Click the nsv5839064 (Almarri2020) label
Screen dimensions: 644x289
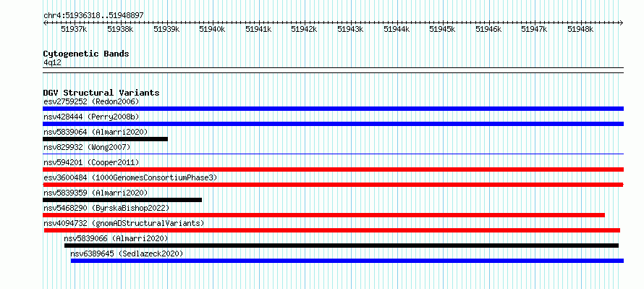(x=96, y=132)
